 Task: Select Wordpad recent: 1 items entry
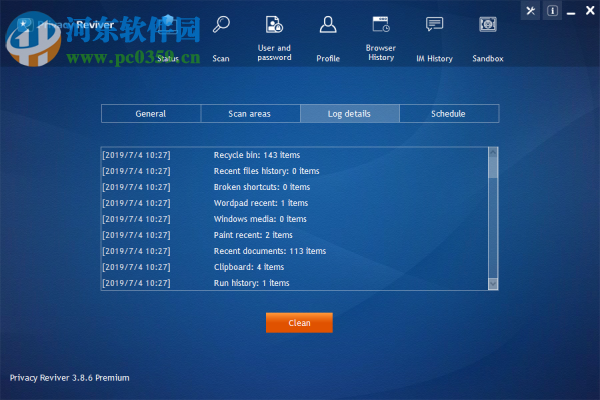click(295, 203)
